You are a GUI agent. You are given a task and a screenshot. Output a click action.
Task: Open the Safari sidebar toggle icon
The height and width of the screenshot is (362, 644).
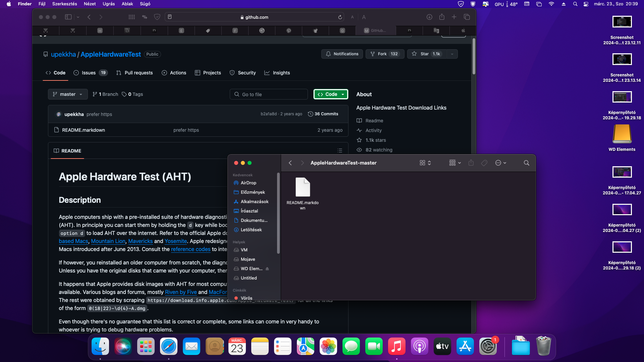(68, 17)
